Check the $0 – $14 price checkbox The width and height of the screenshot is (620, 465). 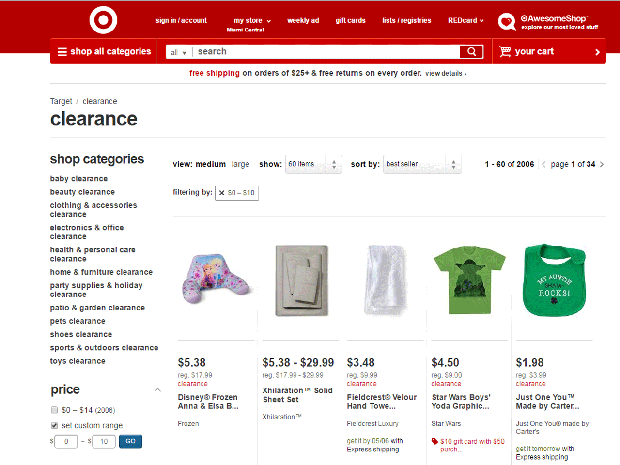pyautogui.click(x=54, y=410)
